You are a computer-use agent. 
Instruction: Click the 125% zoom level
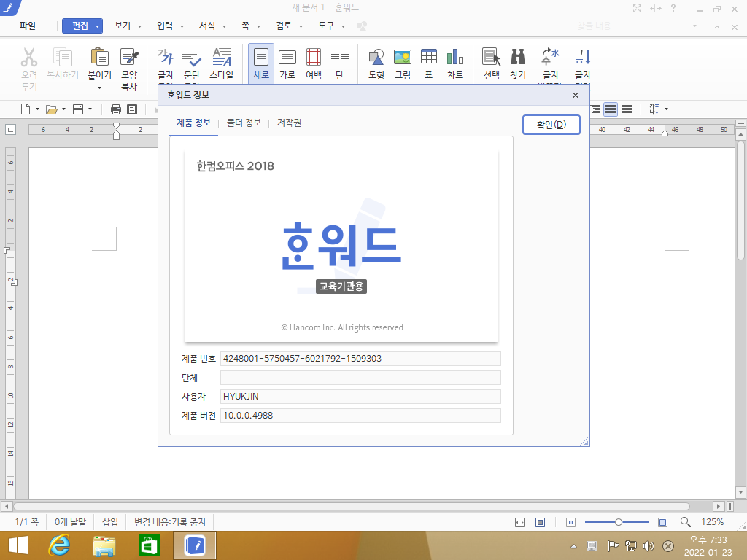tap(712, 522)
